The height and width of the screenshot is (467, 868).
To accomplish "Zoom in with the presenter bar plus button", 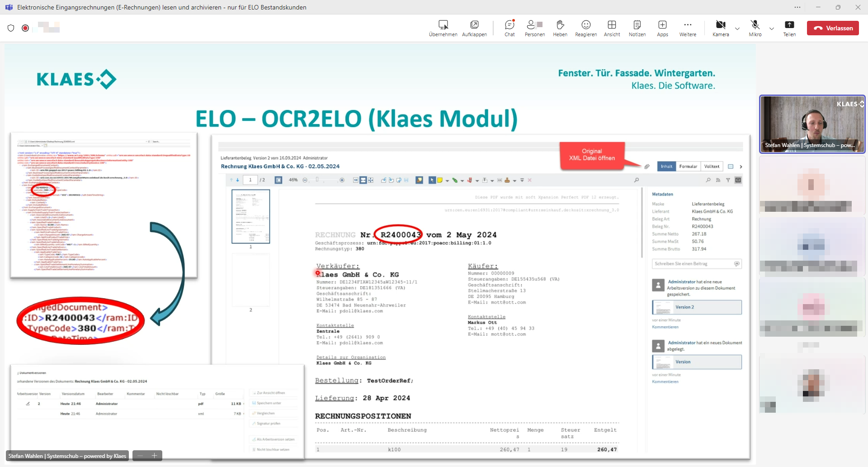I will pos(154,456).
